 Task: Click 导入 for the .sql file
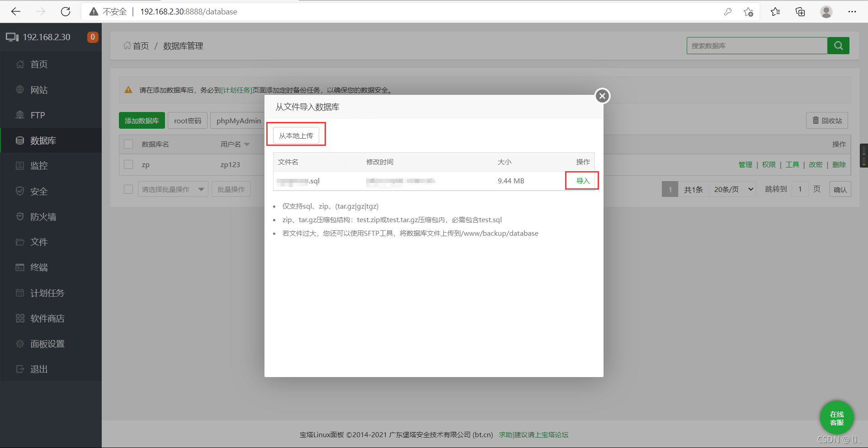pos(583,181)
